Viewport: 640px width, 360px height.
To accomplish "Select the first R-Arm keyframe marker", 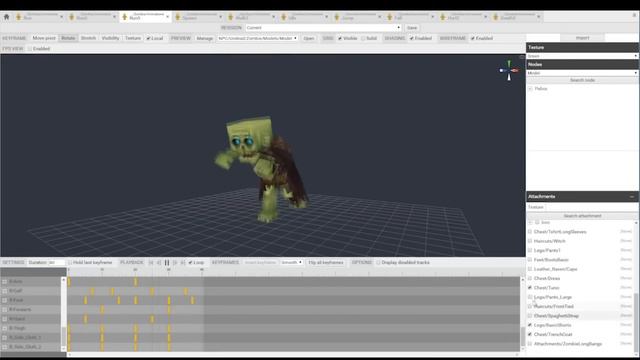I will (x=69, y=282).
